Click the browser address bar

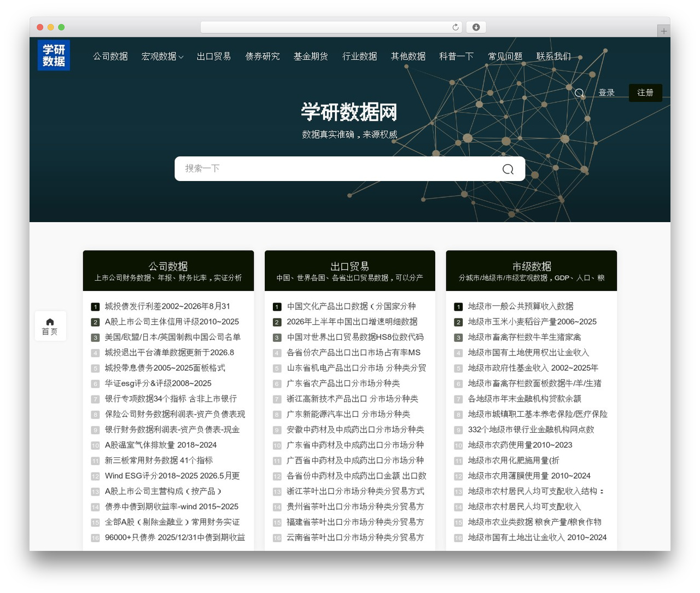[x=331, y=27]
